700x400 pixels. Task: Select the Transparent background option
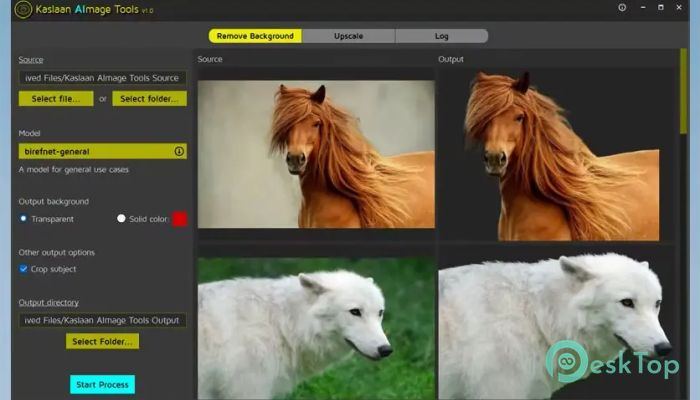click(24, 218)
